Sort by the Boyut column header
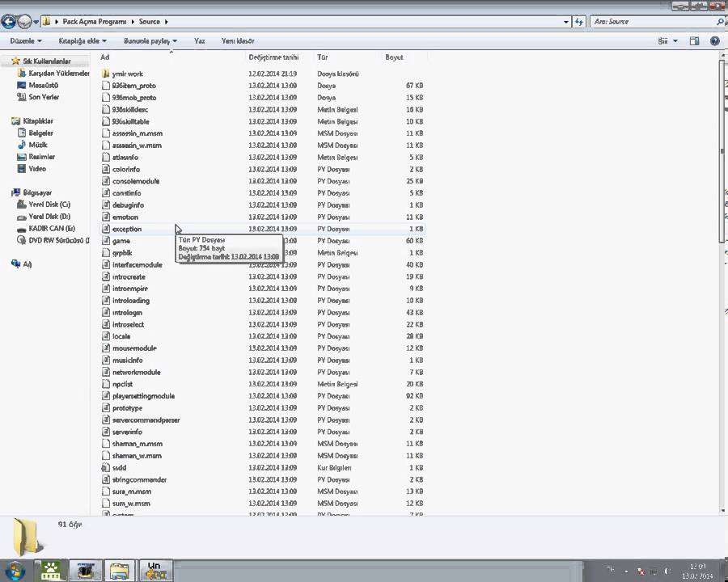The image size is (728, 582). tap(404, 57)
